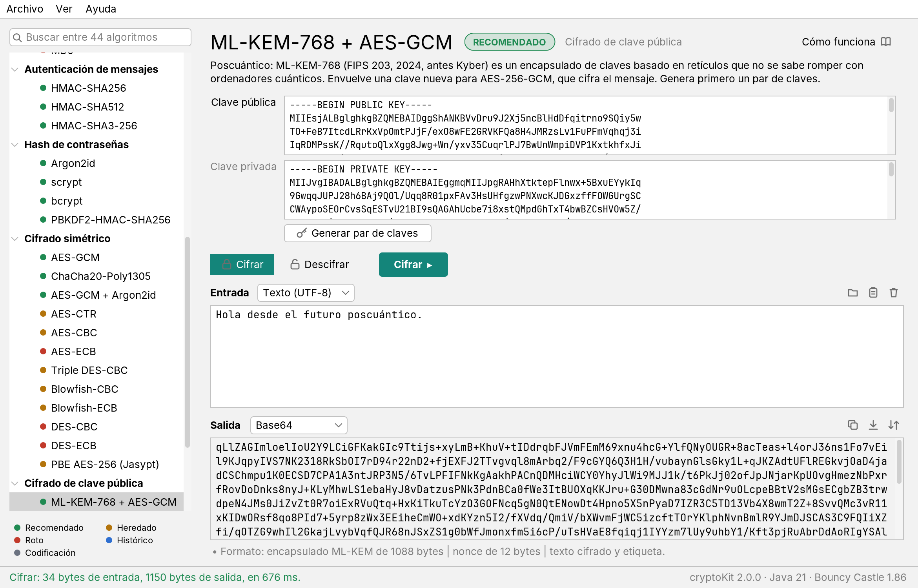The height and width of the screenshot is (588, 918).
Task: Click the book icon beside Cómo funciona
Action: (886, 42)
